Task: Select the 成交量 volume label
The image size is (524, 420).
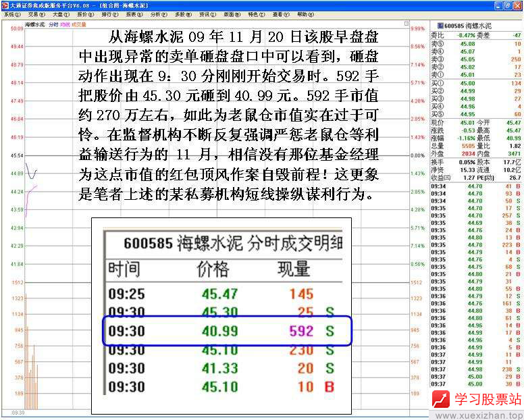Action: point(79,24)
